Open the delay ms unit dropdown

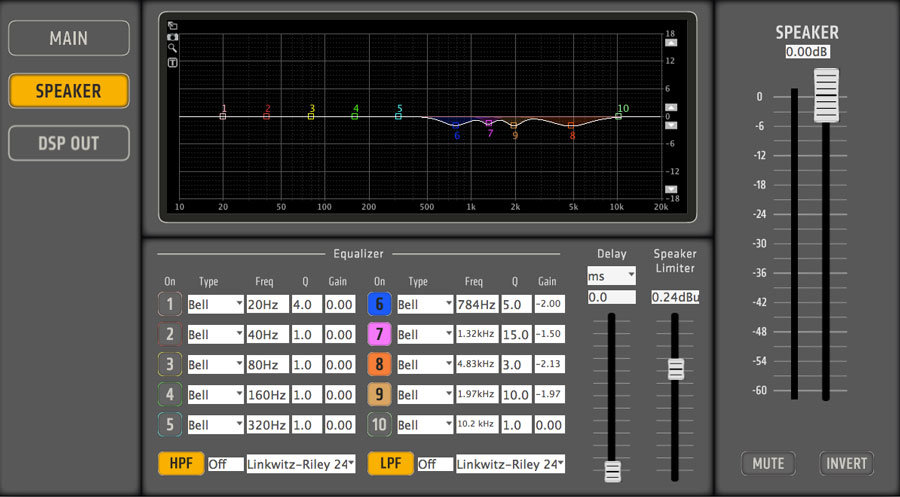point(611,275)
